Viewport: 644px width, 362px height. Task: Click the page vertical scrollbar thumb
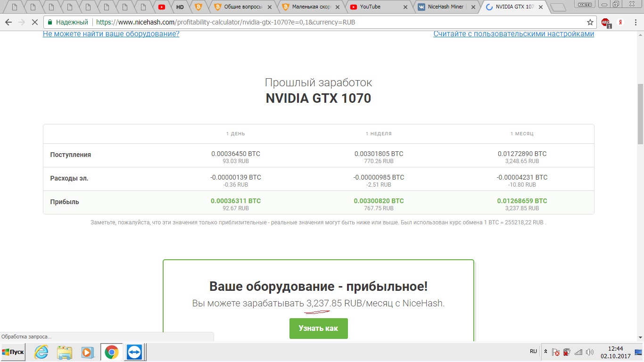(640, 113)
